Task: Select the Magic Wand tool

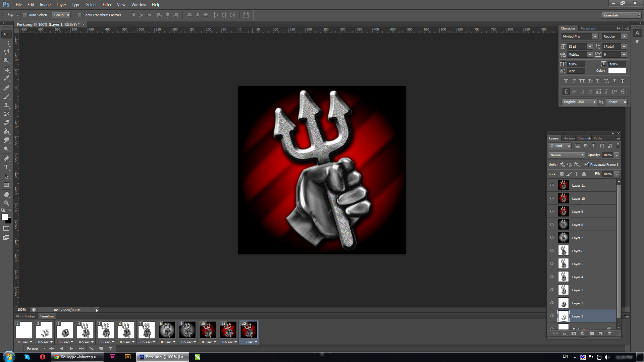Action: click(6, 61)
